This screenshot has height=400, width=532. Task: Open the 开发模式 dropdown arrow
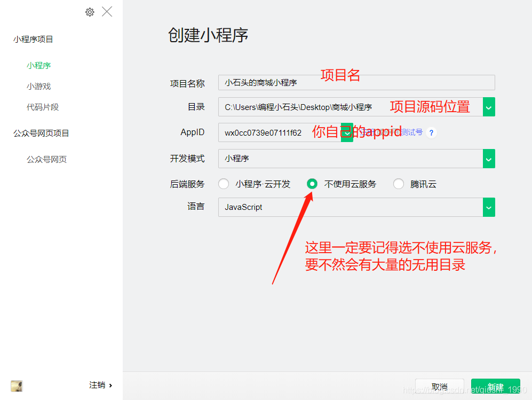(489, 159)
